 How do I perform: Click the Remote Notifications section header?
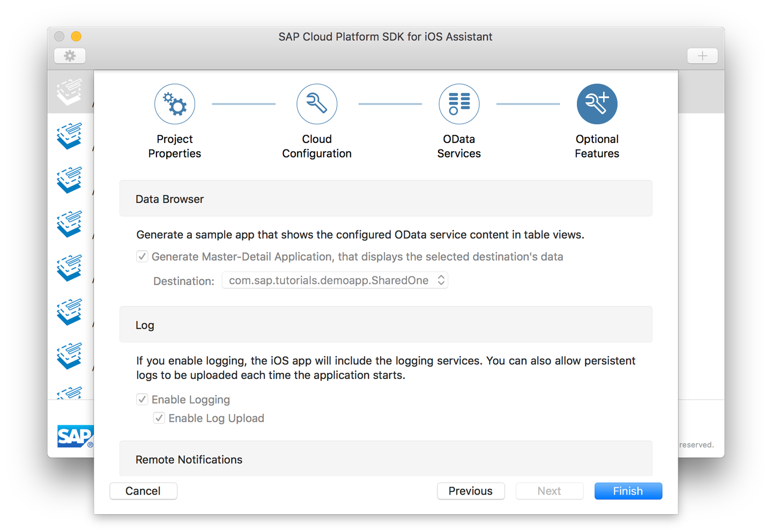[x=386, y=459]
